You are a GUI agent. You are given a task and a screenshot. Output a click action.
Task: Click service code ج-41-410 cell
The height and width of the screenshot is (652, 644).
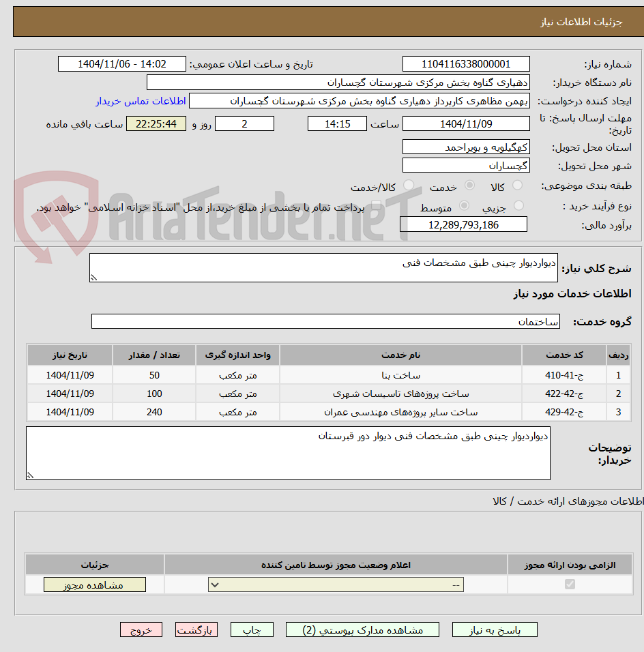point(563,375)
